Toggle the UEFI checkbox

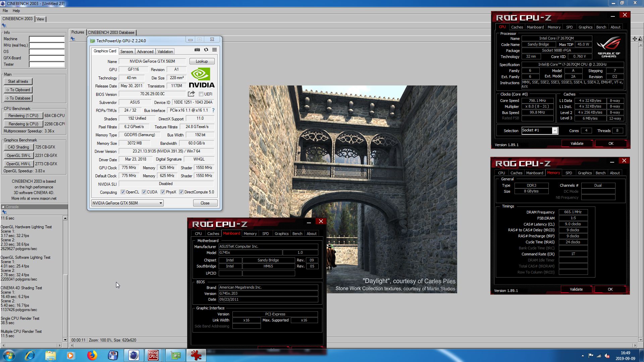(x=201, y=94)
